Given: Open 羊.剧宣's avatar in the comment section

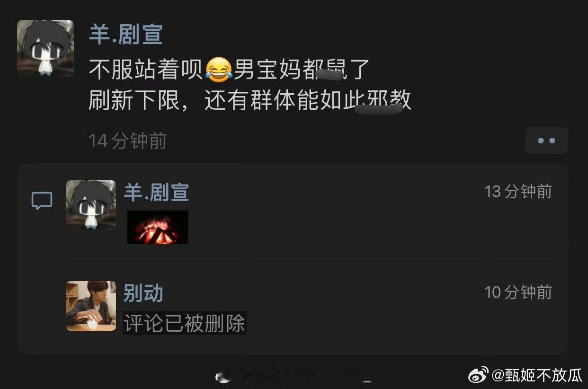Looking at the screenshot, I should click(x=91, y=205).
